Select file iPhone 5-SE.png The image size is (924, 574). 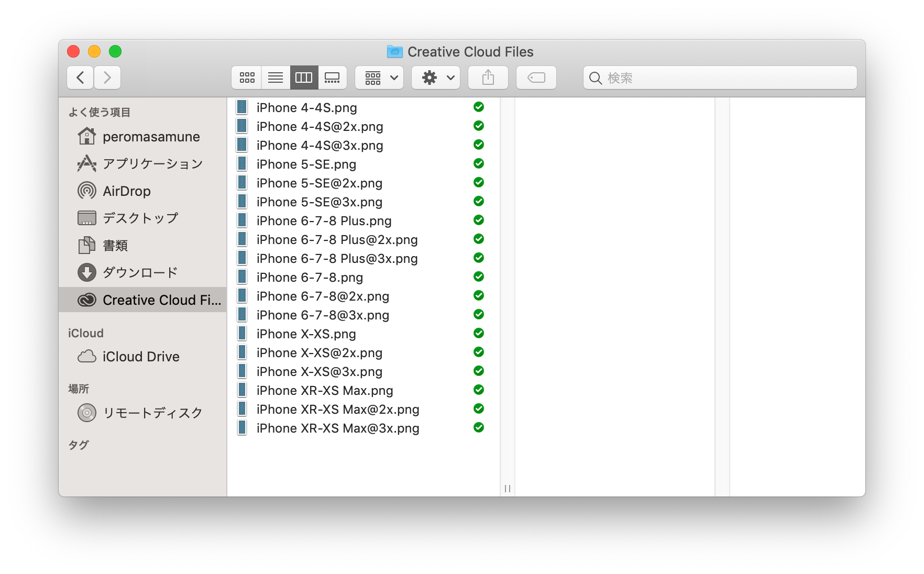pyautogui.click(x=364, y=164)
